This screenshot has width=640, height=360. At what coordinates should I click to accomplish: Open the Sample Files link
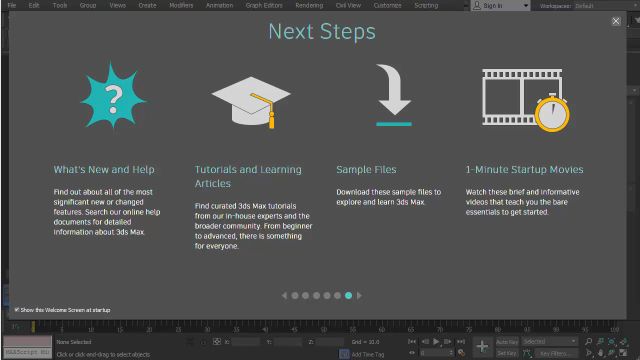click(366, 169)
